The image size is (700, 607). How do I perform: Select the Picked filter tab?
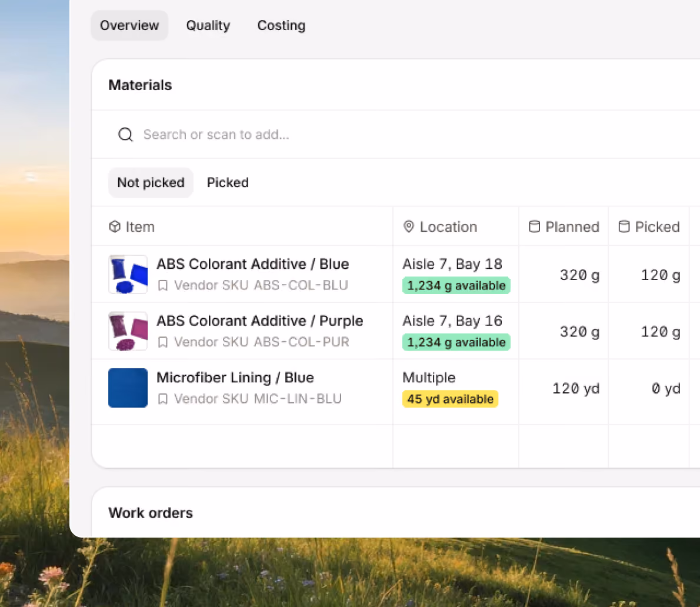(x=228, y=182)
